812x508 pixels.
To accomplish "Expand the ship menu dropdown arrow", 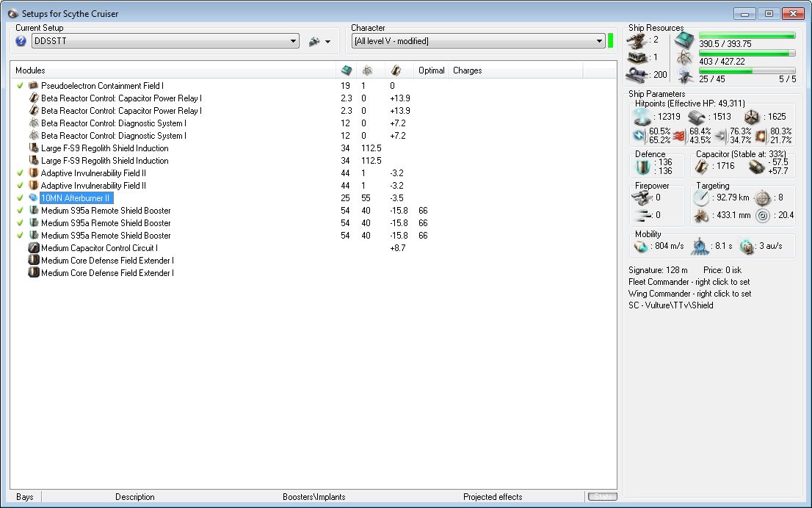I will pos(327,42).
